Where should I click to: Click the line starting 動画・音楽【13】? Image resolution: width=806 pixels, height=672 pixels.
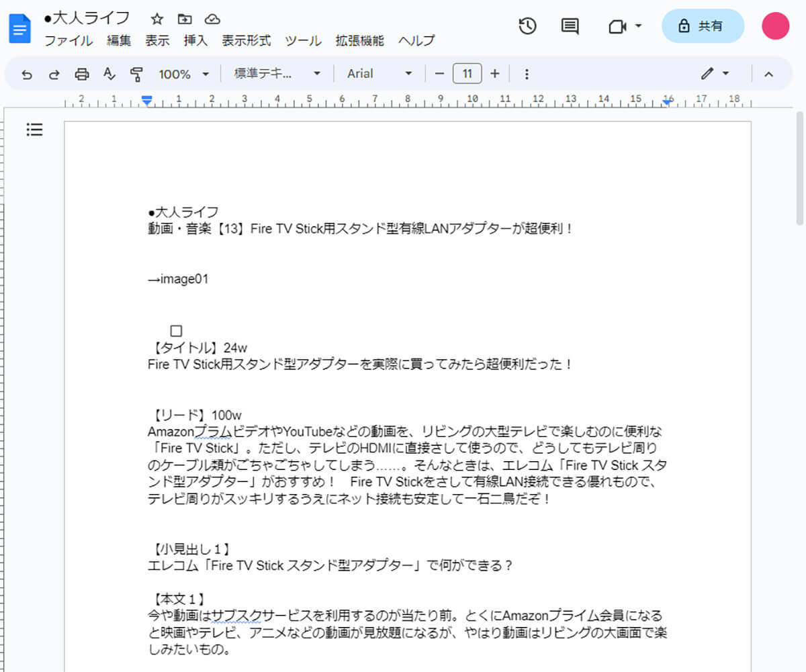tap(361, 229)
